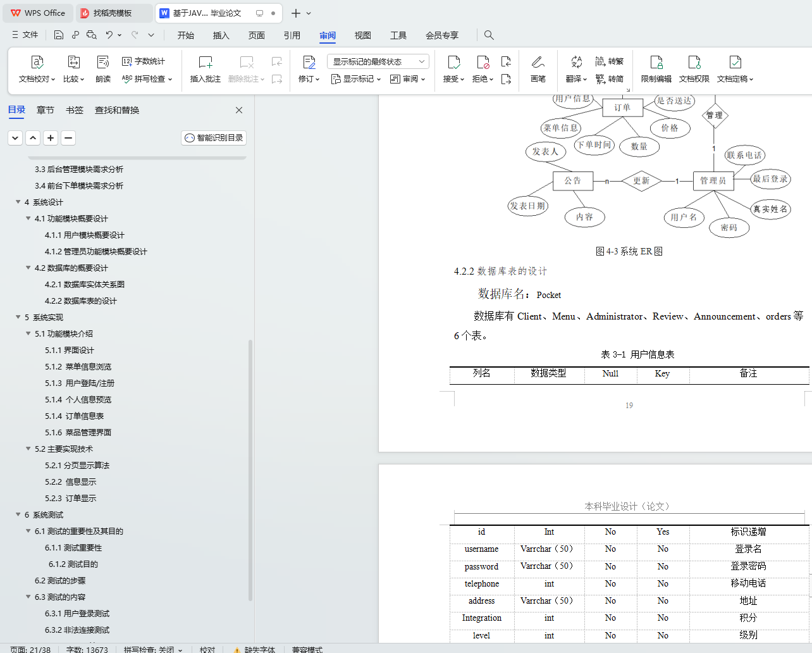Click the undo arrow icon
Screen dimensions: 812x653
click(x=109, y=35)
